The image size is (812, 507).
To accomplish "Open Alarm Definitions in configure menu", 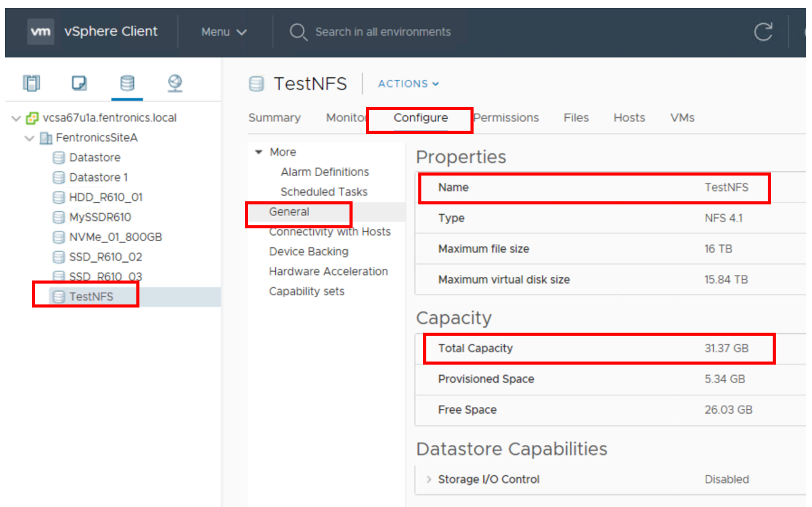I will pos(325,172).
